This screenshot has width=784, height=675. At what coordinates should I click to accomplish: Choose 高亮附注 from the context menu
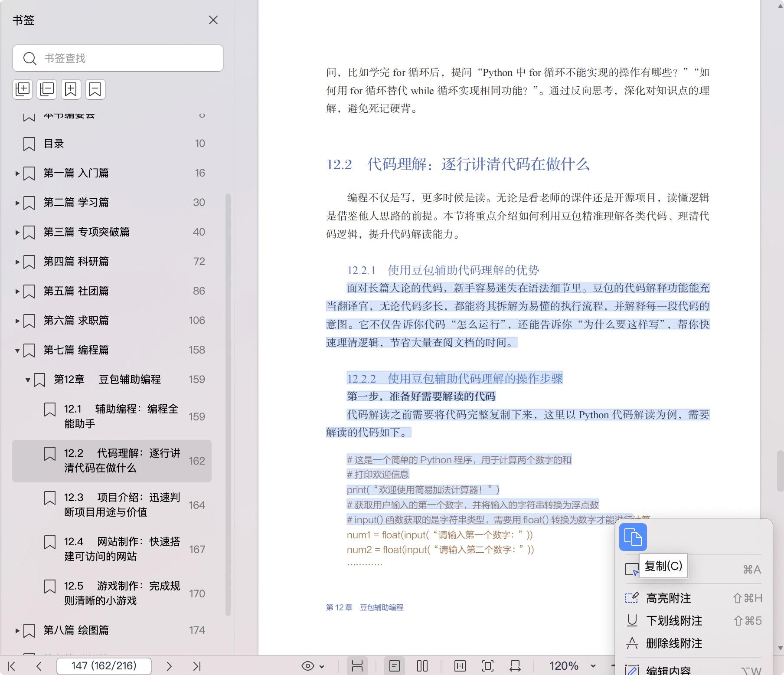tap(694, 598)
